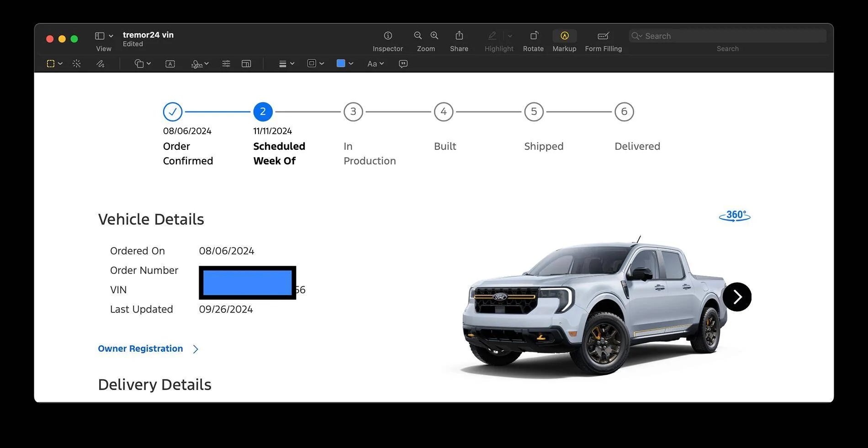This screenshot has width=868, height=448.
Task: Click the "Scheduled Week Of" label
Action: (279, 153)
